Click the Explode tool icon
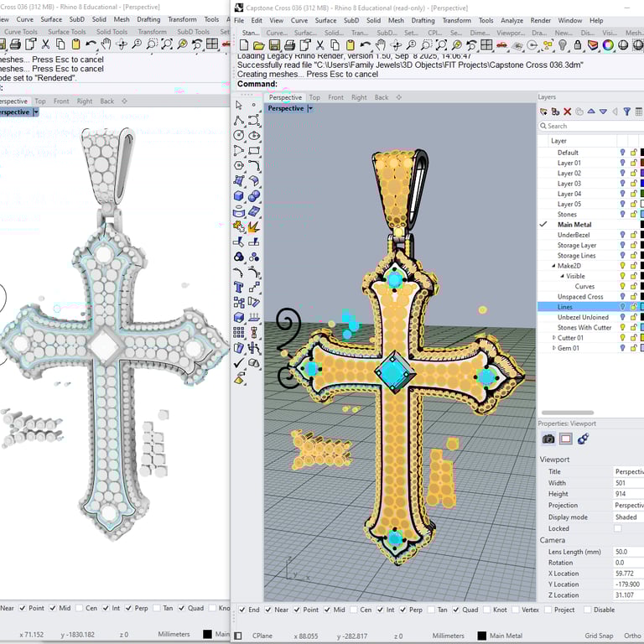 (x=254, y=226)
